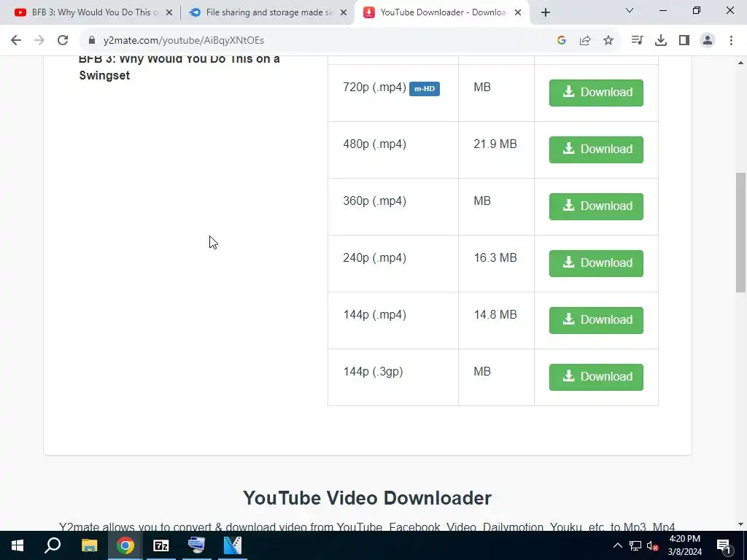The height and width of the screenshot is (560, 747).
Task: Open the Chrome three-dot menu
Action: pos(731,41)
